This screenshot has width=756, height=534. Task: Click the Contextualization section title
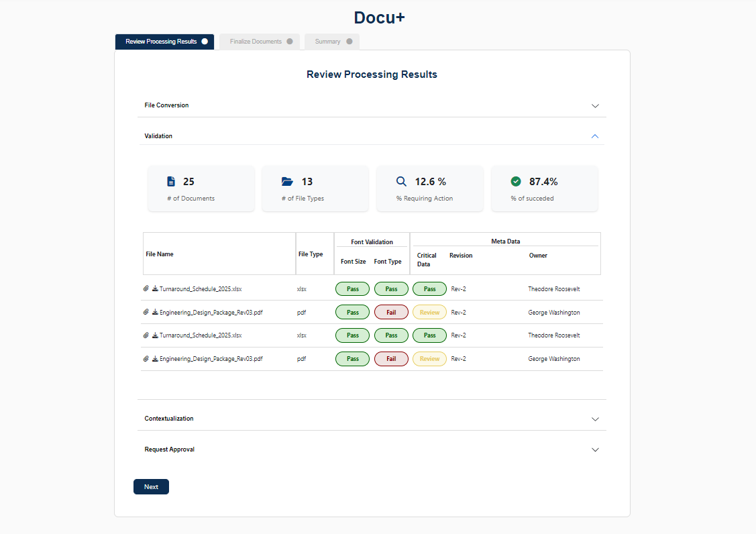click(x=169, y=419)
